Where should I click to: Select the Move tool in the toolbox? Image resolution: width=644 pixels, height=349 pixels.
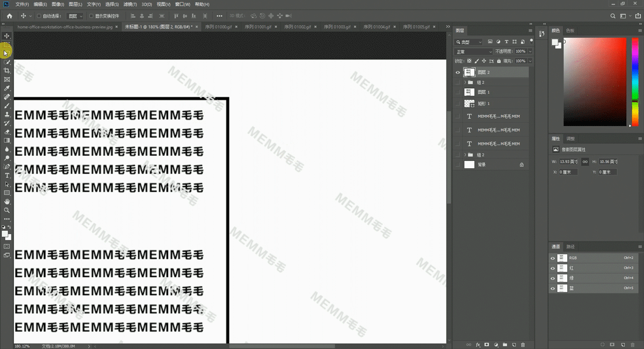[x=7, y=36]
